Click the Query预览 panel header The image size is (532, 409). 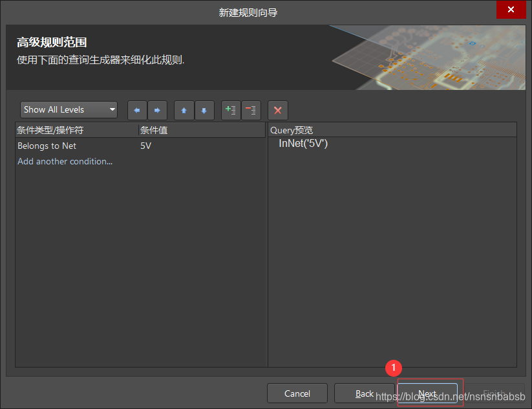click(x=392, y=130)
